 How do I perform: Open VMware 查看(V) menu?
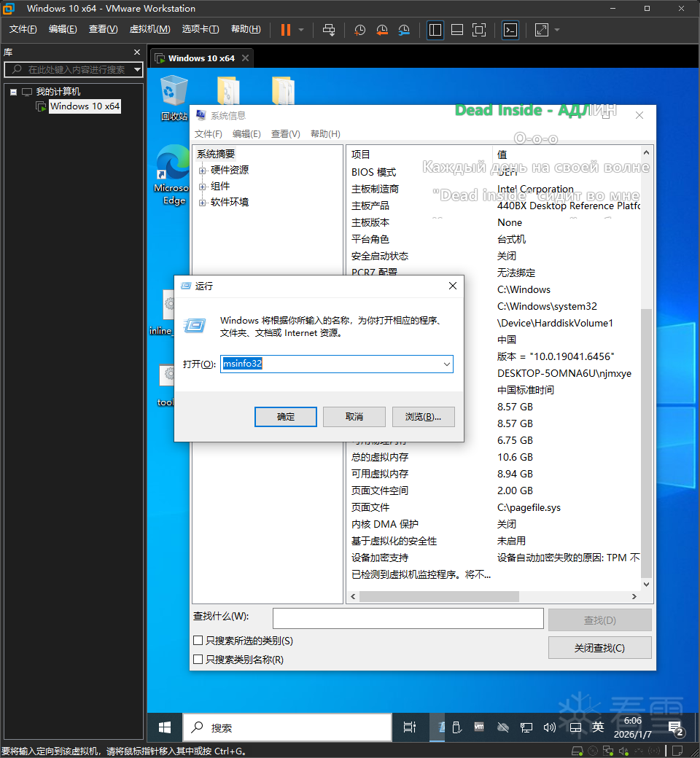pyautogui.click(x=103, y=29)
